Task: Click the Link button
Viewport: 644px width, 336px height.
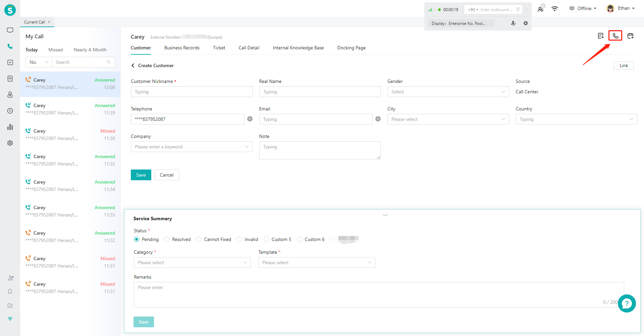Action: (x=624, y=65)
